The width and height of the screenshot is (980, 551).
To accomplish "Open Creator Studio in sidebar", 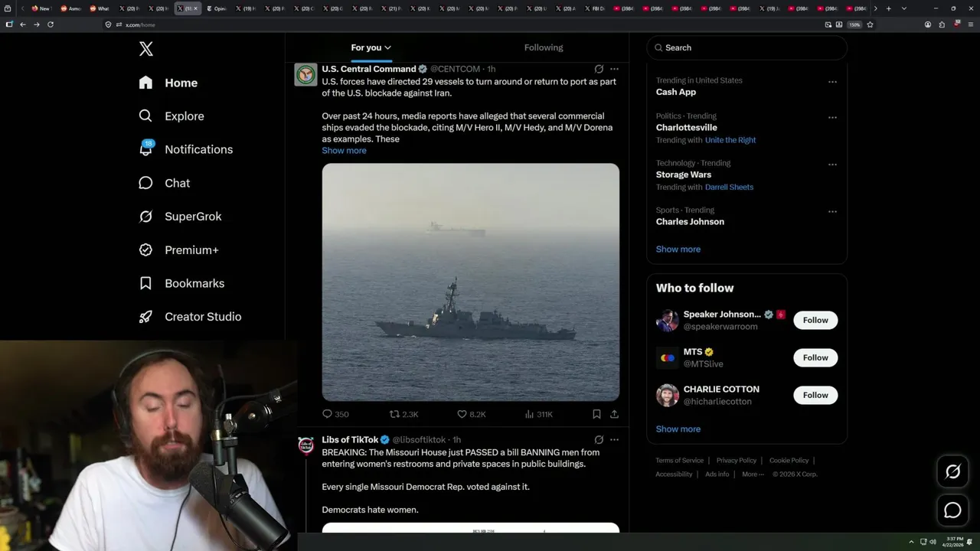I will [190, 317].
